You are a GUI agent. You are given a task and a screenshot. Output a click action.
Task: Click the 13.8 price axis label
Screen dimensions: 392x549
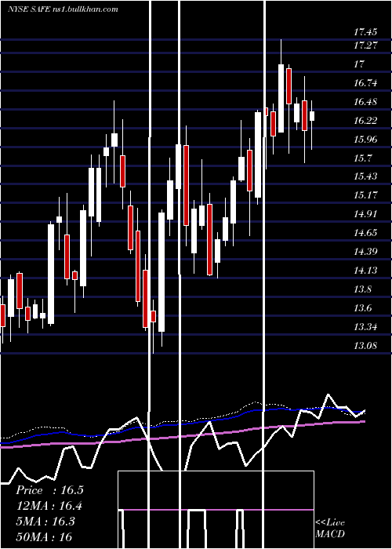[362, 289]
